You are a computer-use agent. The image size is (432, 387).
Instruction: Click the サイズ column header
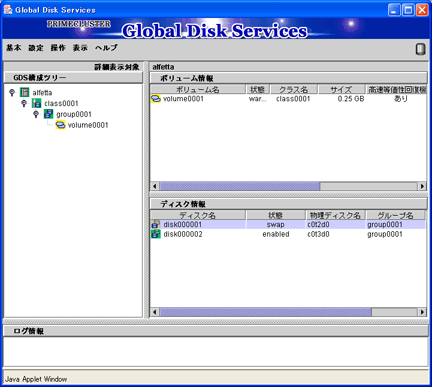341,89
